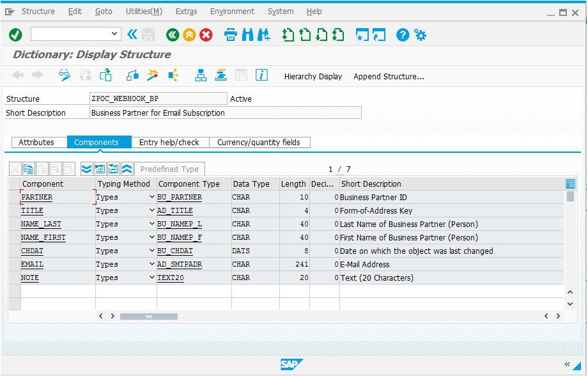Open the Typing Method dropdown for EMAIL

click(152, 264)
